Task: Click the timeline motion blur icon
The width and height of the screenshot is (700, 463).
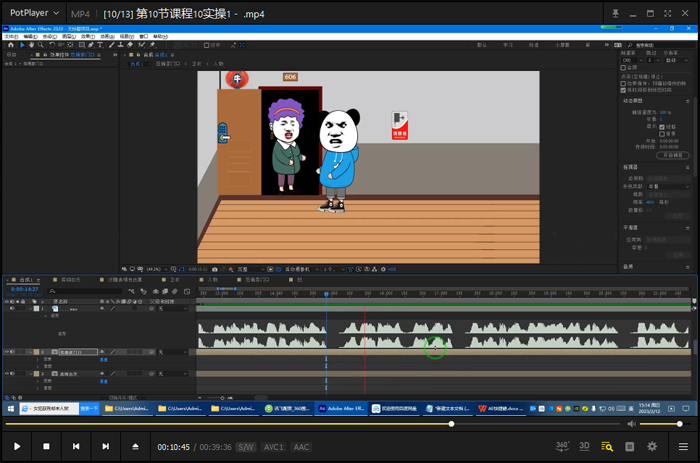Action: pos(175,291)
